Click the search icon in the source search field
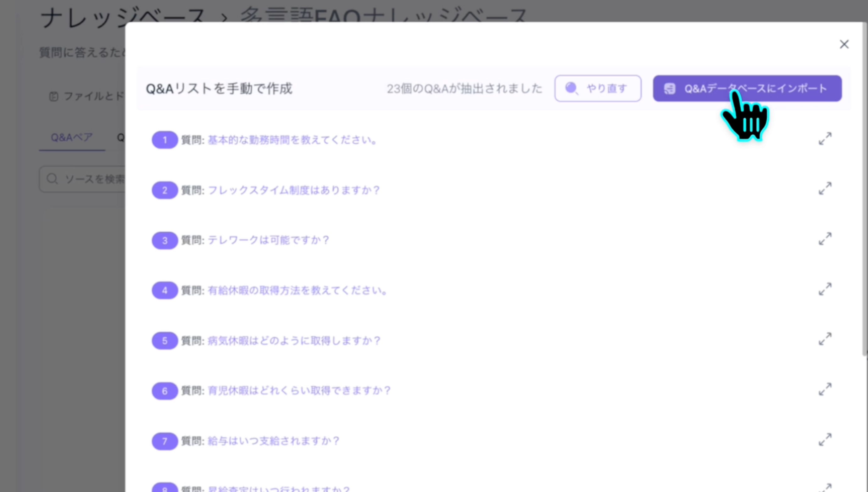Viewport: 868px width, 492px height. (53, 178)
